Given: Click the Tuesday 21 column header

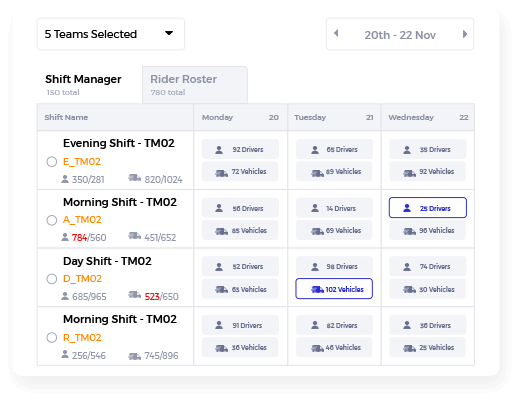Looking at the screenshot, I should click(334, 117).
